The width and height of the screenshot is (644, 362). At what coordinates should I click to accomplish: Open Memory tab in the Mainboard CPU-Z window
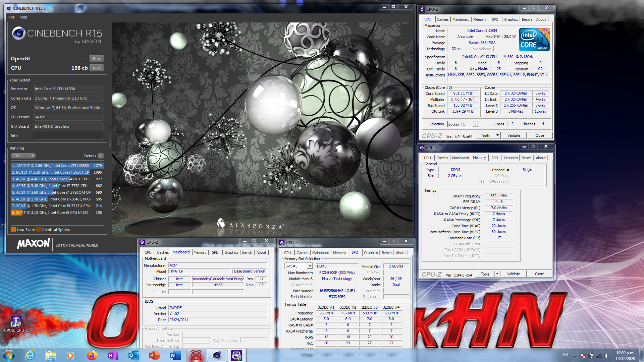click(x=200, y=252)
